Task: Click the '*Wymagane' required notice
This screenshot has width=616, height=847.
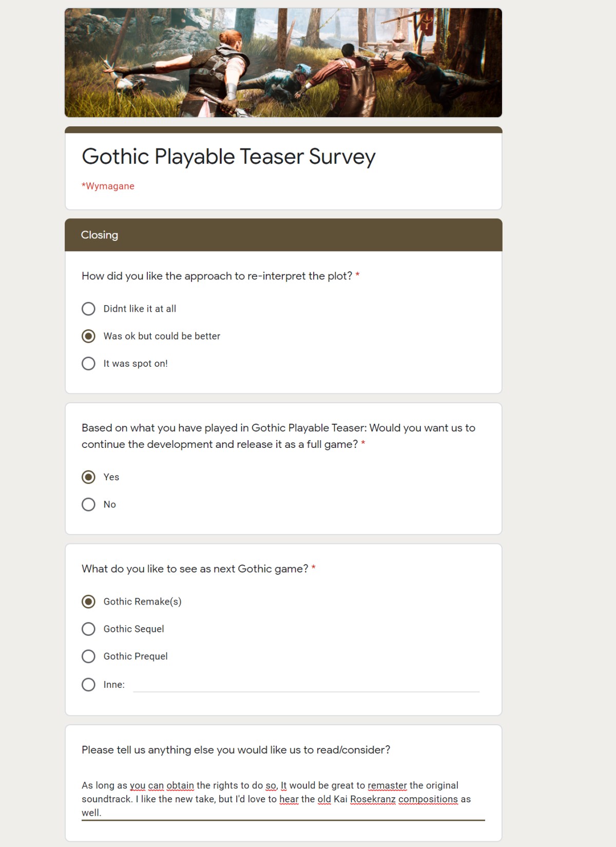Action: point(108,186)
